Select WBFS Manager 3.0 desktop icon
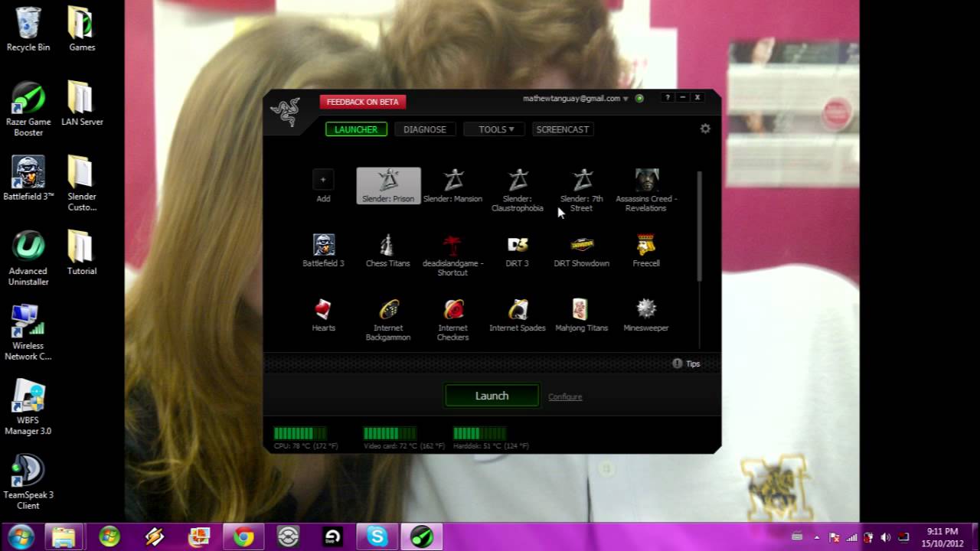 (x=28, y=407)
